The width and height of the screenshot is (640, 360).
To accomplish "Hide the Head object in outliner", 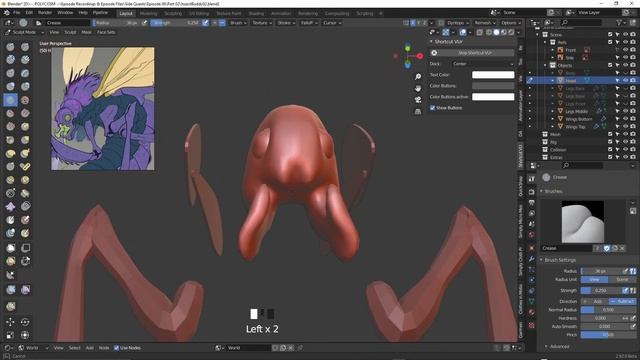I will pos(625,81).
